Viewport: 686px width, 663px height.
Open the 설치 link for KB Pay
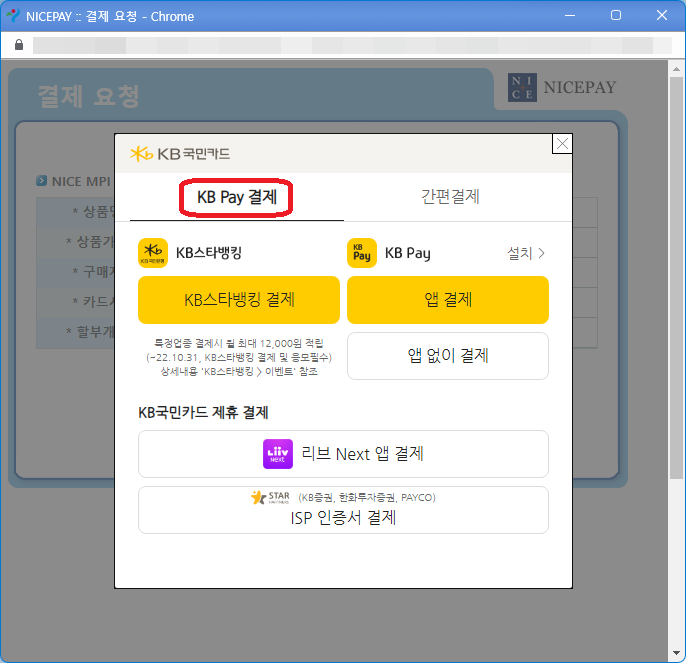[525, 253]
